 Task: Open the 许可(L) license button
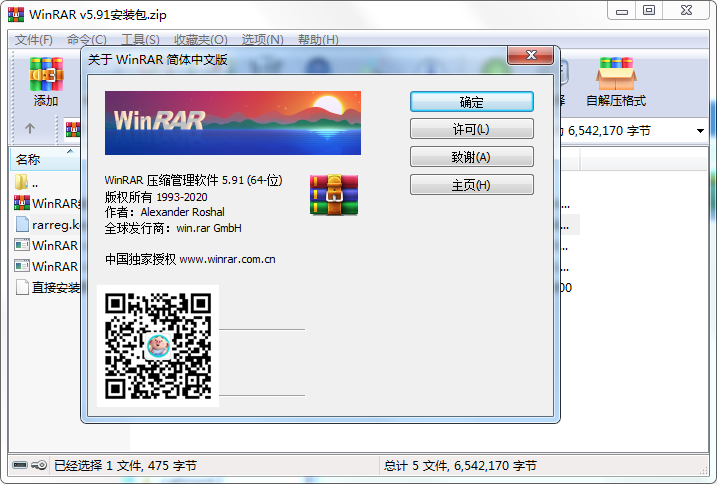coord(471,129)
